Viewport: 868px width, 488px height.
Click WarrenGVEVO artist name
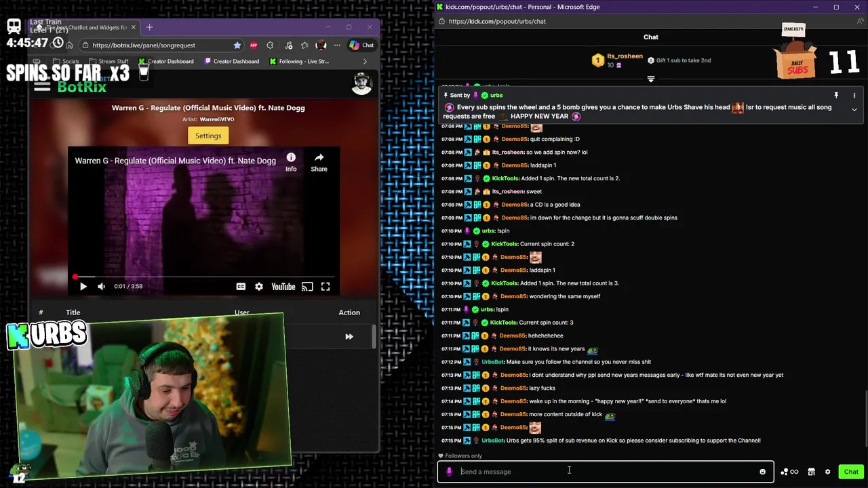pos(217,119)
